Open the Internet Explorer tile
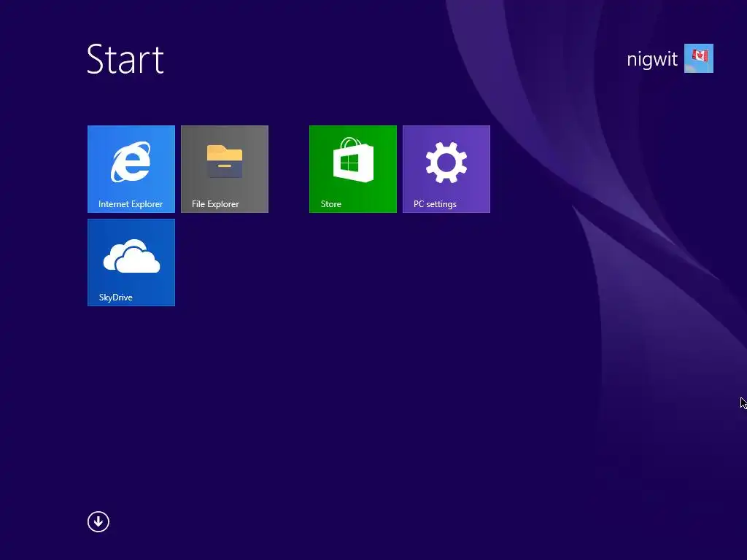The image size is (747, 560). coord(131,169)
